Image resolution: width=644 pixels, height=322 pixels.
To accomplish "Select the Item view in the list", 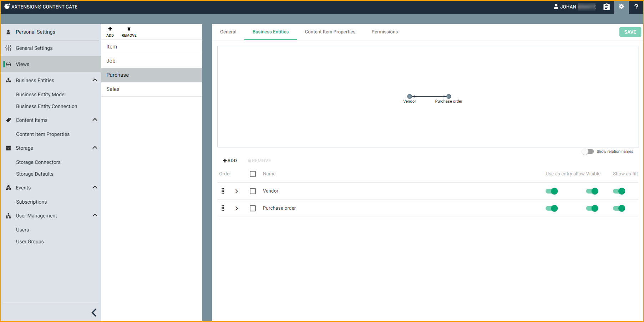I will [152, 47].
